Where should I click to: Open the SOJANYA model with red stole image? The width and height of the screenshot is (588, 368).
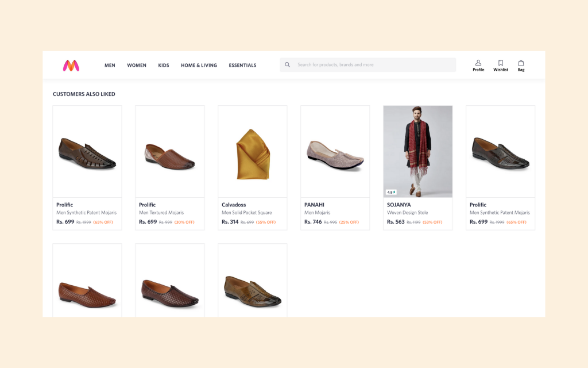point(418,151)
